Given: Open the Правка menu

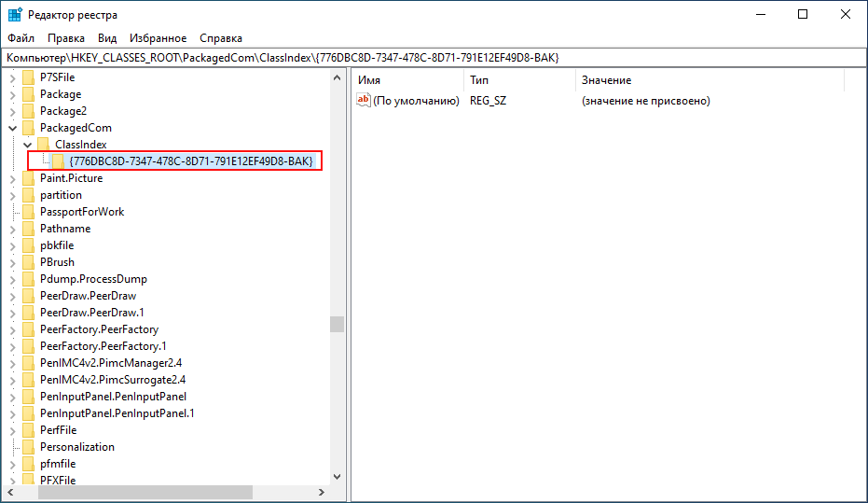Looking at the screenshot, I should [x=66, y=38].
